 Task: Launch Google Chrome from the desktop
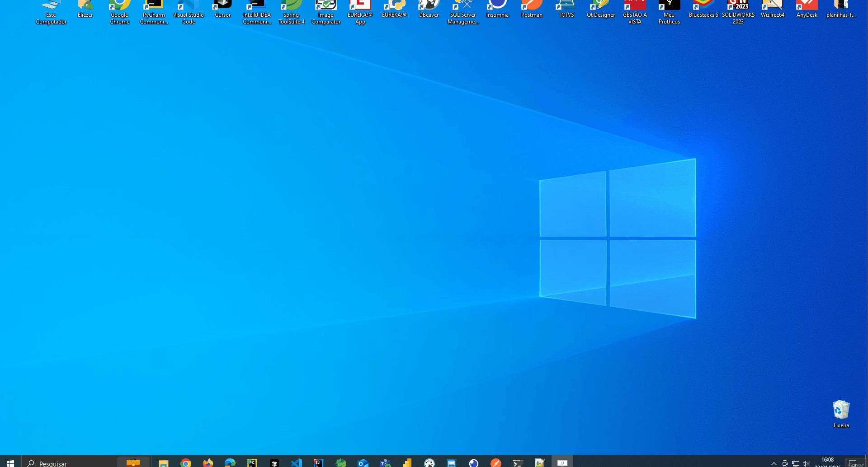point(119,12)
